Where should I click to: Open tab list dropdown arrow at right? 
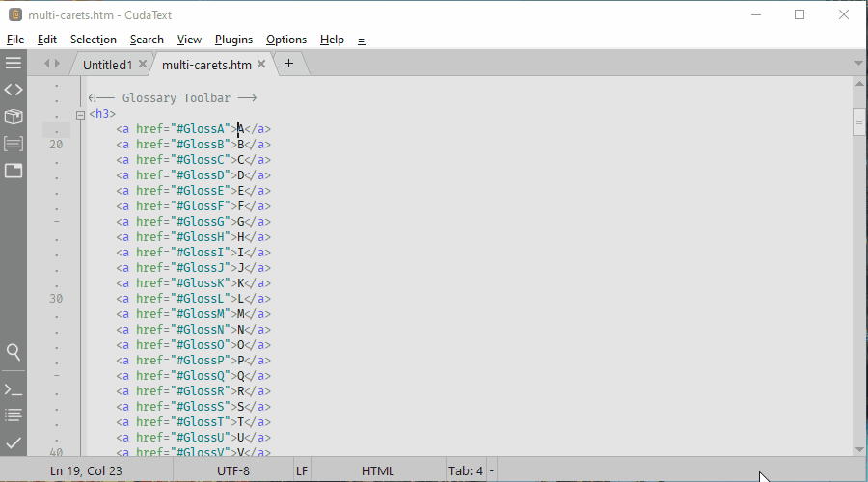(858, 64)
